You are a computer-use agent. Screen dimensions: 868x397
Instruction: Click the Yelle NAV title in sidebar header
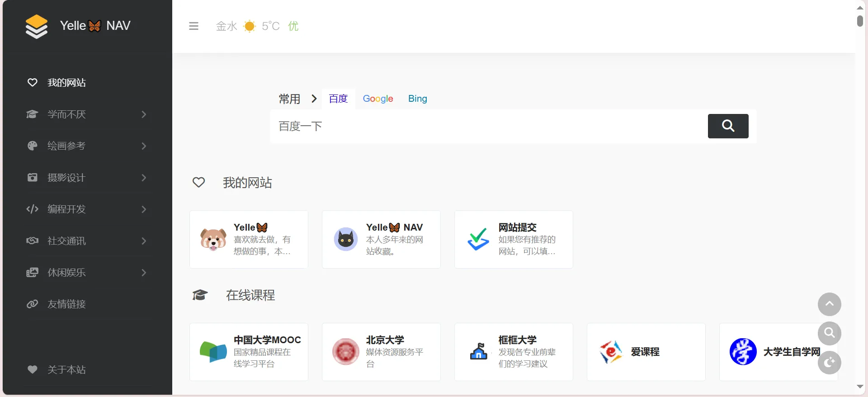pyautogui.click(x=95, y=26)
